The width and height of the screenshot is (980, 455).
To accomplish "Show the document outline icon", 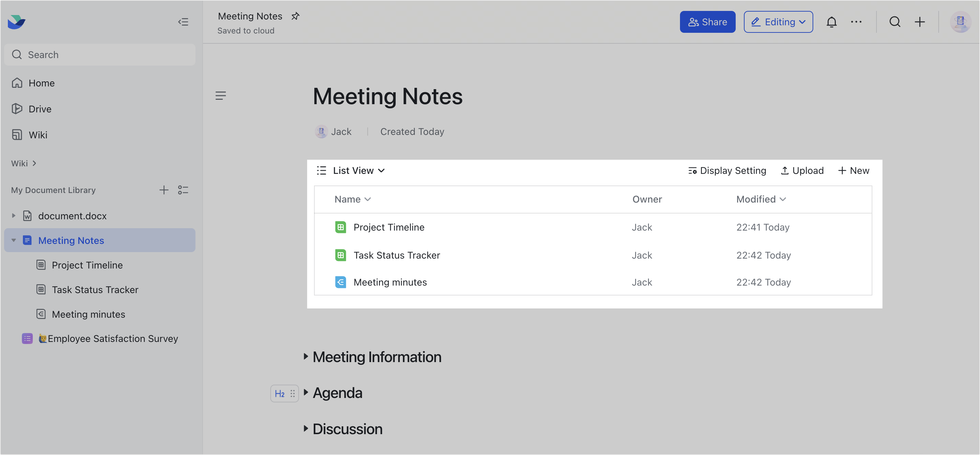I will (x=221, y=96).
